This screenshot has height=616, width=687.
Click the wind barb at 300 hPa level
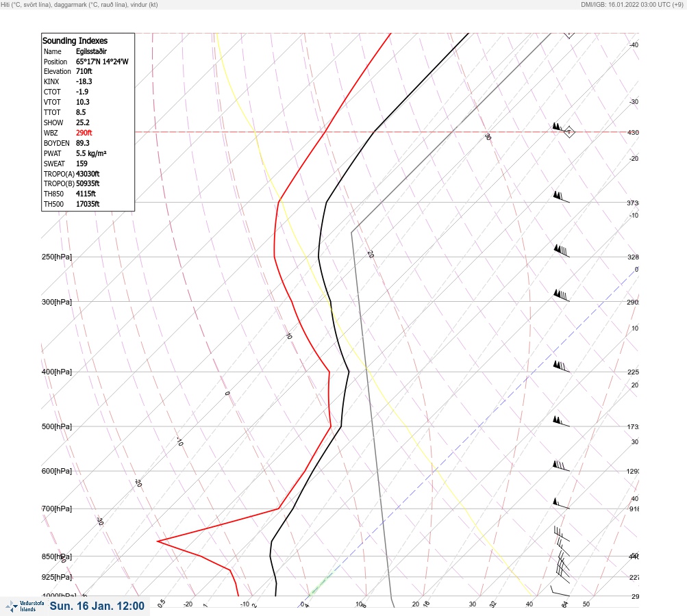click(561, 296)
